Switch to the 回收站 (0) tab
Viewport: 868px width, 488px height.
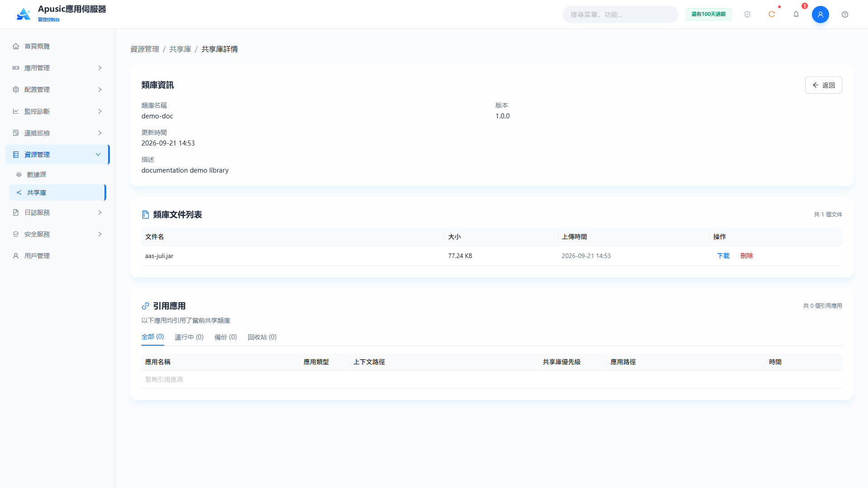262,337
